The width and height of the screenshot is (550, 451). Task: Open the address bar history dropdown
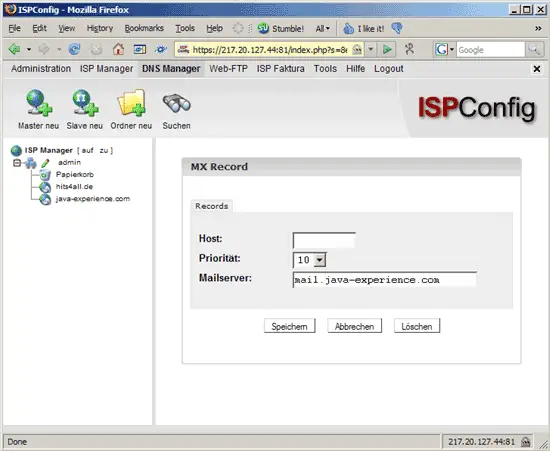[370, 49]
